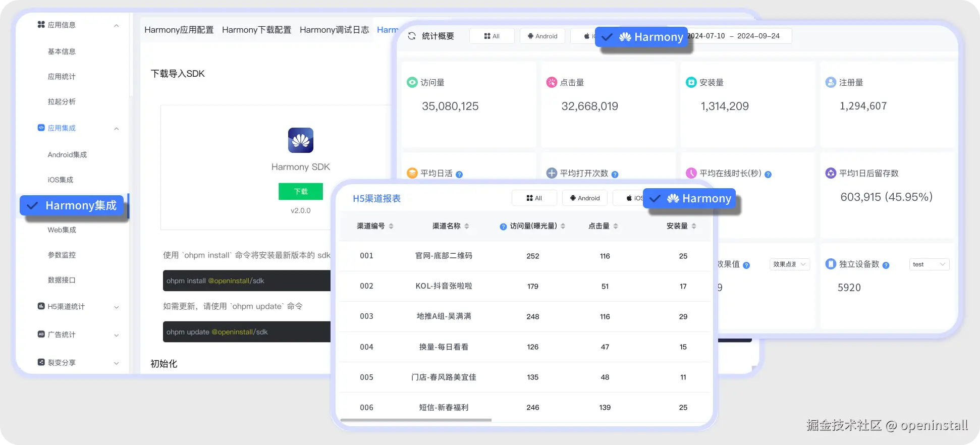The width and height of the screenshot is (980, 445).
Task: Expand the 广告统计 sidebar chevron
Action: [117, 335]
